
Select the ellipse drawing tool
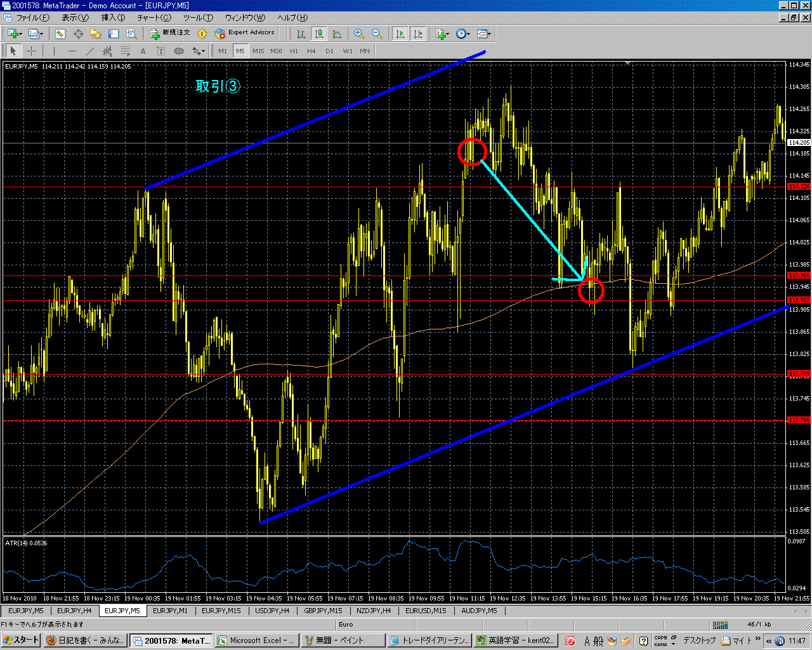(x=179, y=51)
